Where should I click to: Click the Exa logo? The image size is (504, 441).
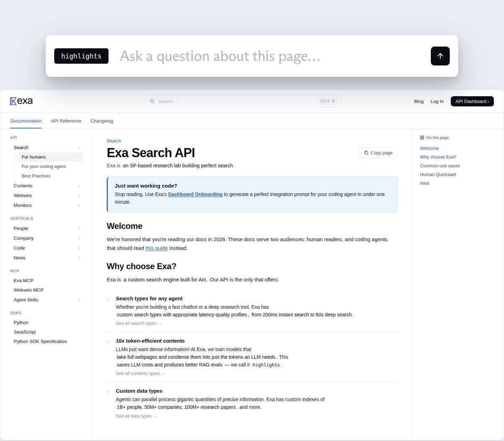pyautogui.click(x=21, y=101)
